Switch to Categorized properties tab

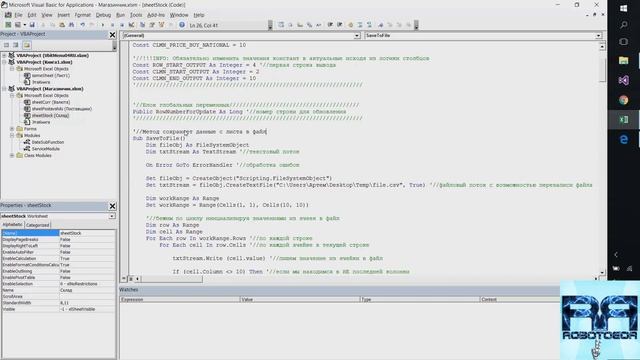click(38, 225)
